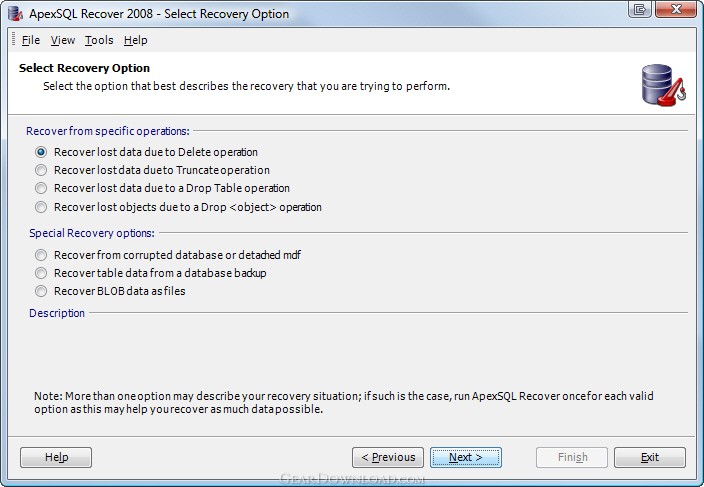Exit the wizard with the Exit button
This screenshot has width=704, height=487.
click(650, 457)
